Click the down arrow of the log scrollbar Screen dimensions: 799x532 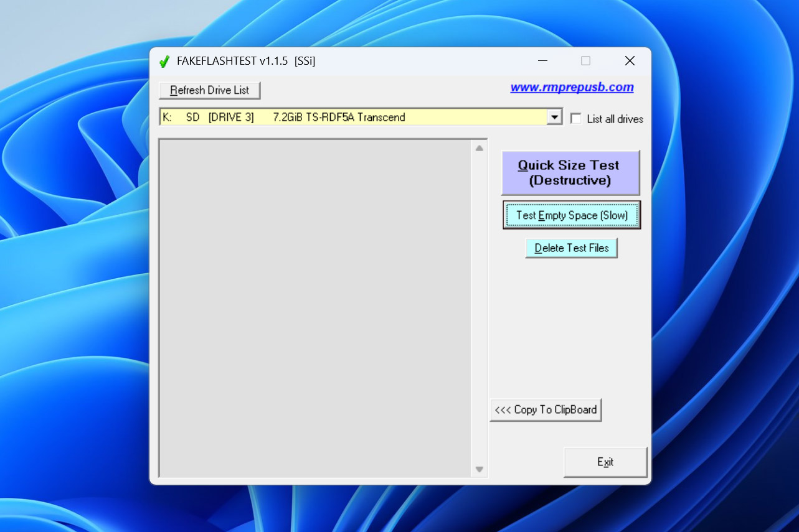tap(479, 469)
